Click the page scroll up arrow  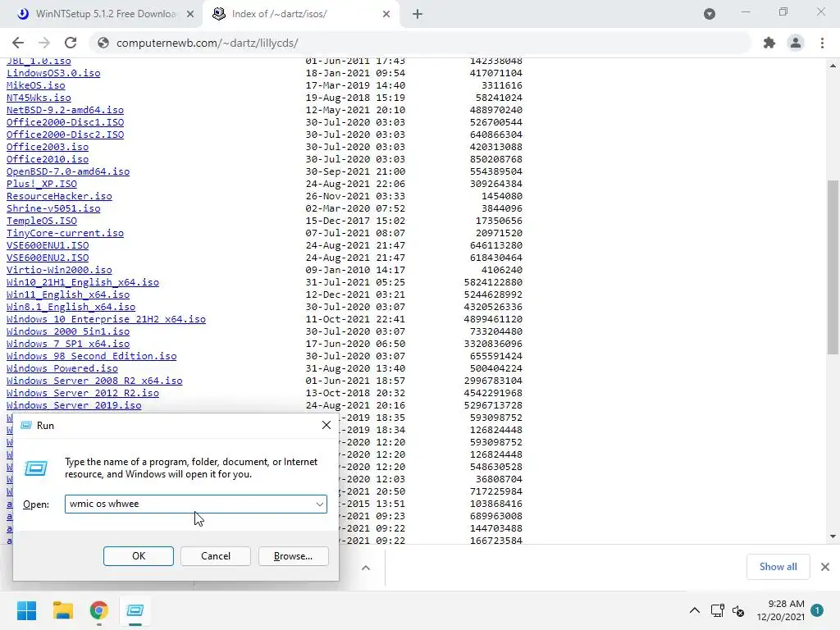(833, 66)
